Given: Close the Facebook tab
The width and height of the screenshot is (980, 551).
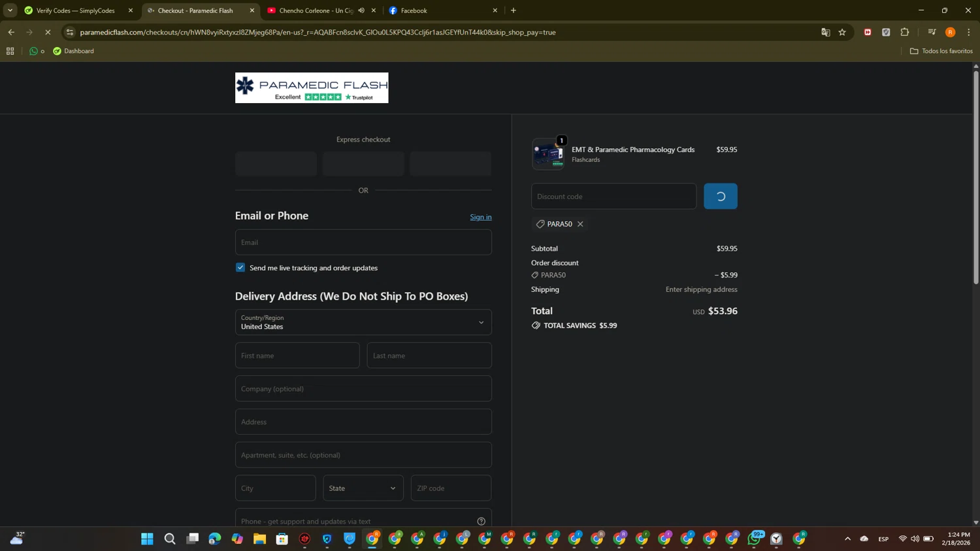Looking at the screenshot, I should 495,10.
